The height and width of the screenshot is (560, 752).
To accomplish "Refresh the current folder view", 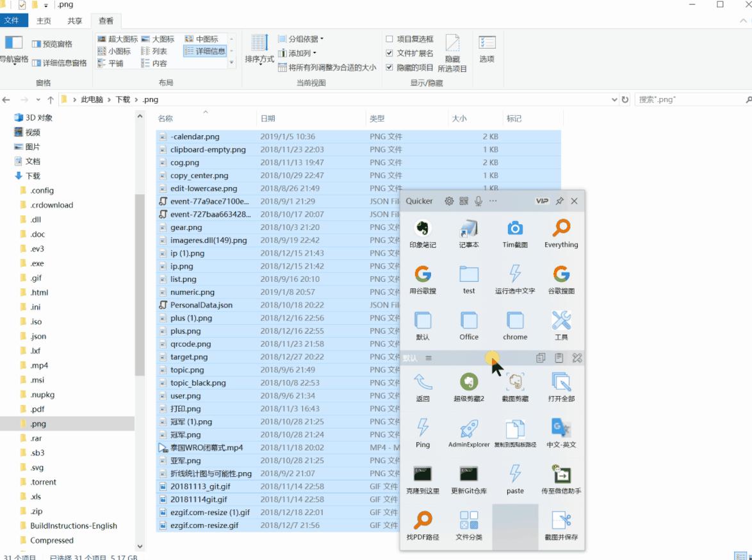I will [x=625, y=100].
